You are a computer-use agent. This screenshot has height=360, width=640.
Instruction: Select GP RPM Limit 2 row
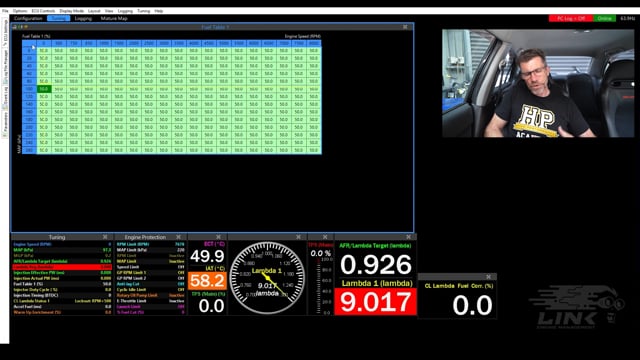point(151,278)
